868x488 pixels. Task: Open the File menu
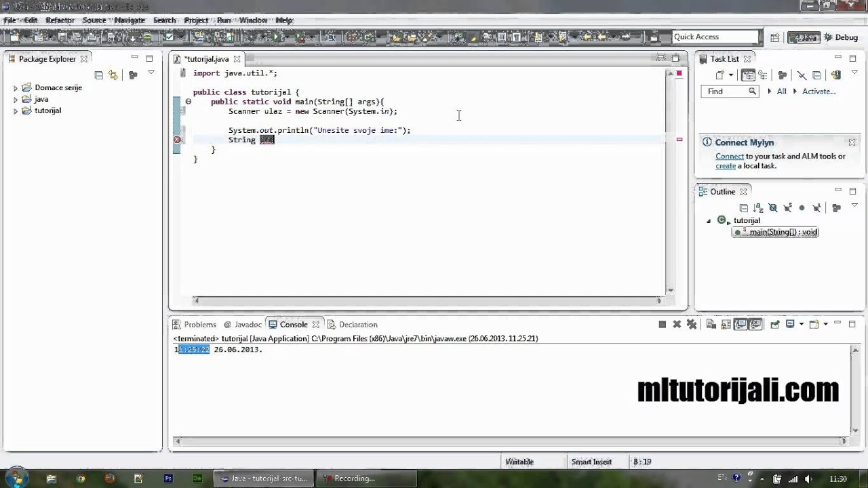[x=9, y=20]
